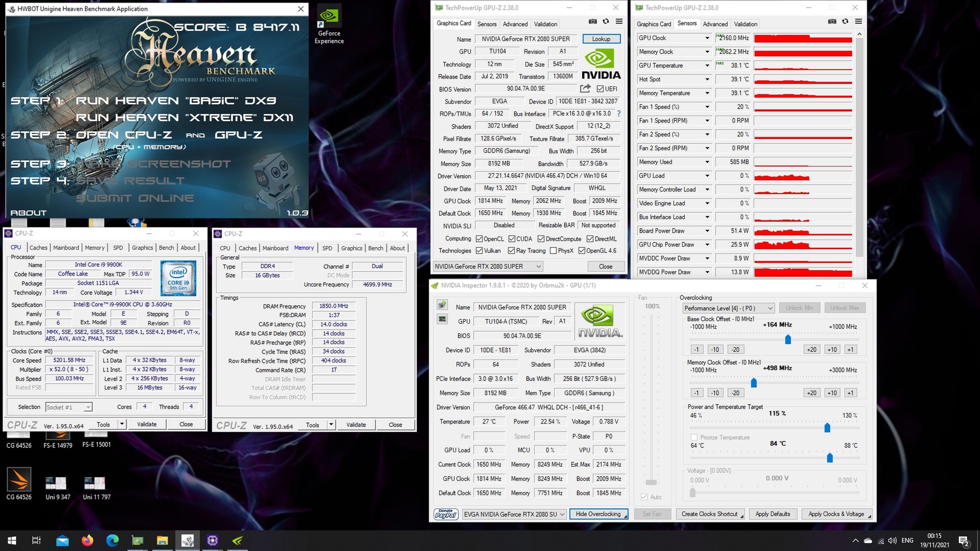The width and height of the screenshot is (980, 551).
Task: Click the Memory Clock Offset slider handle
Action: pyautogui.click(x=754, y=383)
